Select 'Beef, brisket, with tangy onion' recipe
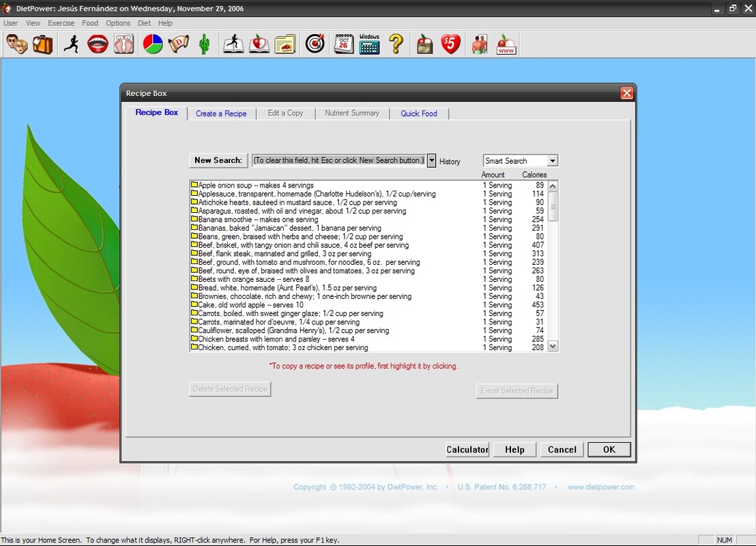Image resolution: width=756 pixels, height=546 pixels. [x=368, y=245]
